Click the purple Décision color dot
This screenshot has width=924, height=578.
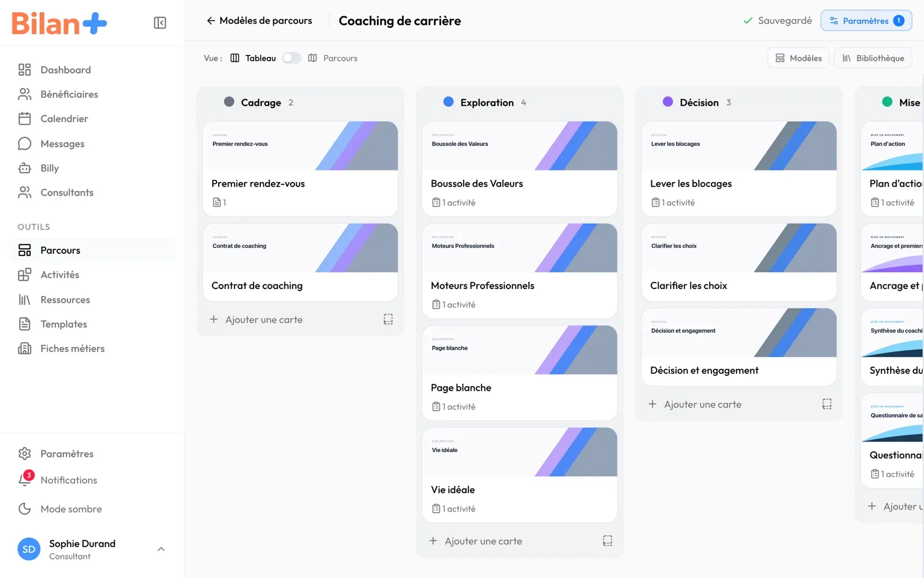click(x=668, y=102)
